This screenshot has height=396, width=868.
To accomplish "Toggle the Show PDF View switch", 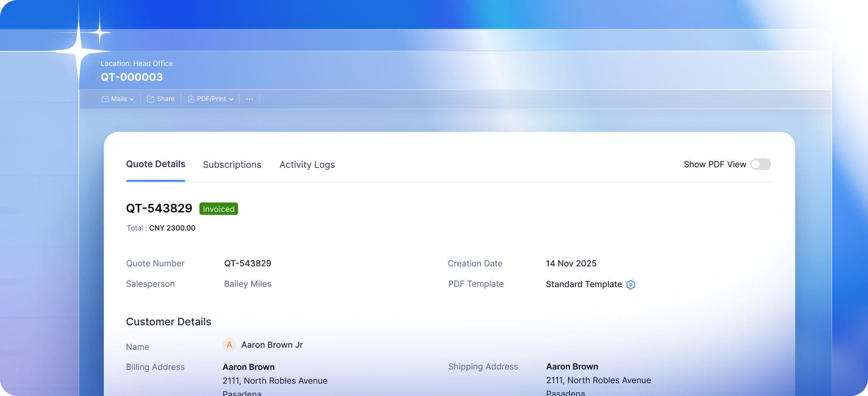I will coord(761,164).
